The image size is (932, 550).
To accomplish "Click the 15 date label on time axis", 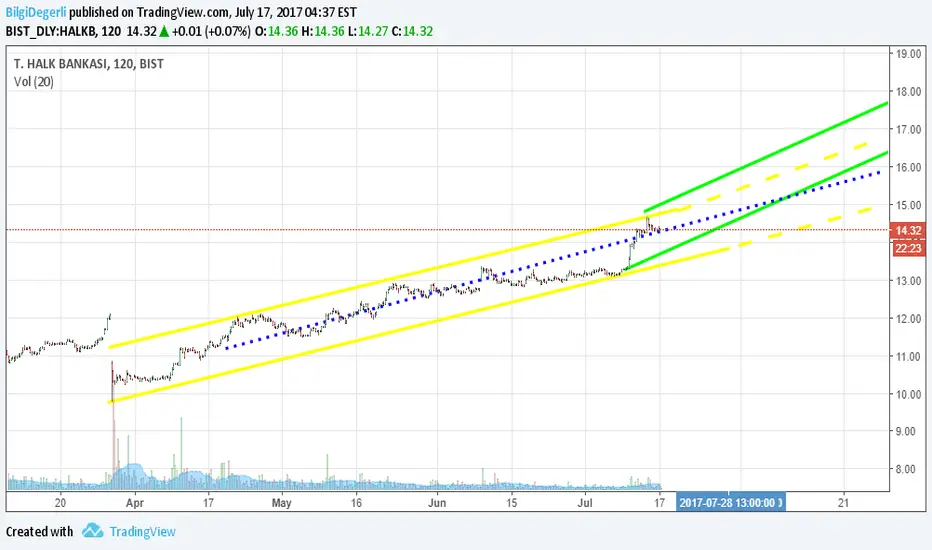I will coord(511,503).
